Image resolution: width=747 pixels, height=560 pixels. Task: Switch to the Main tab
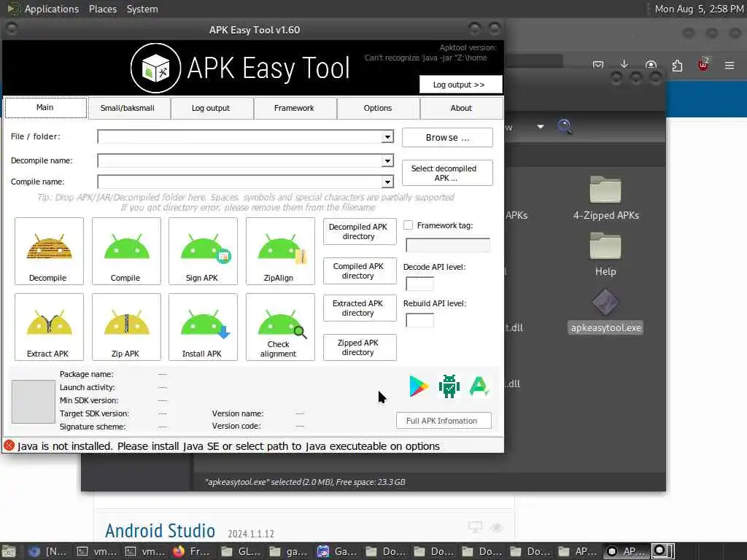[x=45, y=108]
